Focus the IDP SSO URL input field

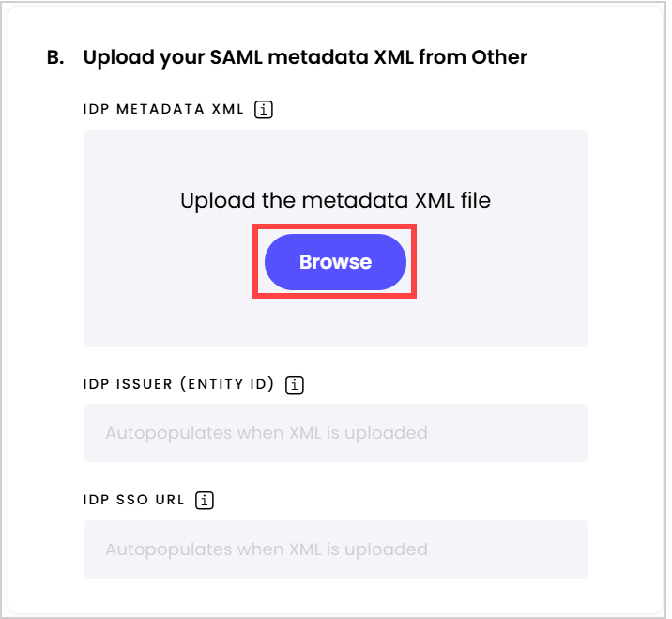[x=336, y=549]
